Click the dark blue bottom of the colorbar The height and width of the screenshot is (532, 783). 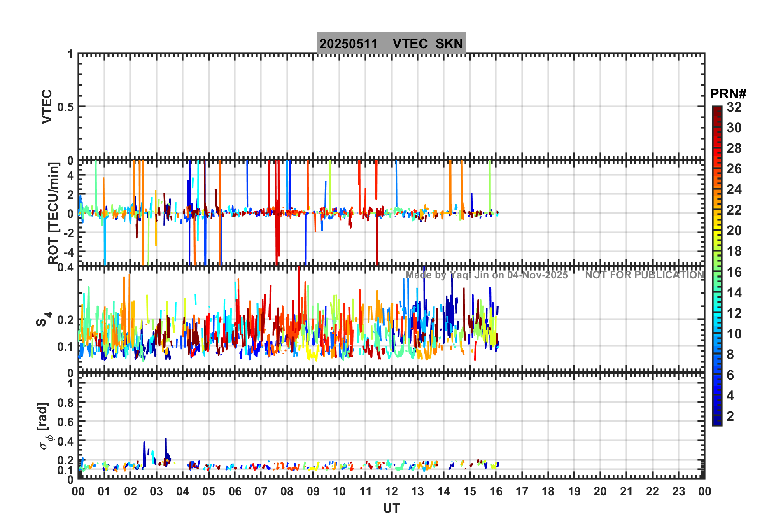tap(717, 422)
